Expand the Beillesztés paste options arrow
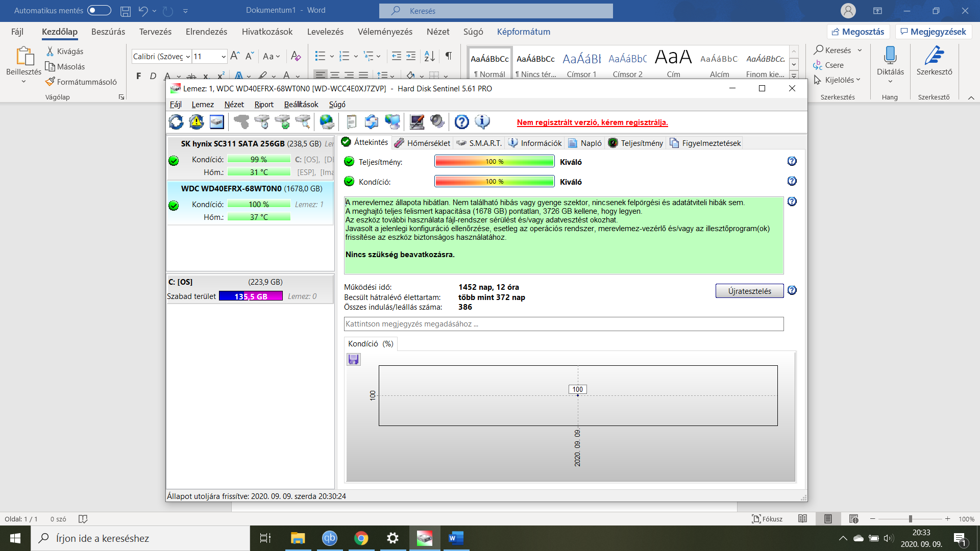980x551 pixels. click(23, 82)
